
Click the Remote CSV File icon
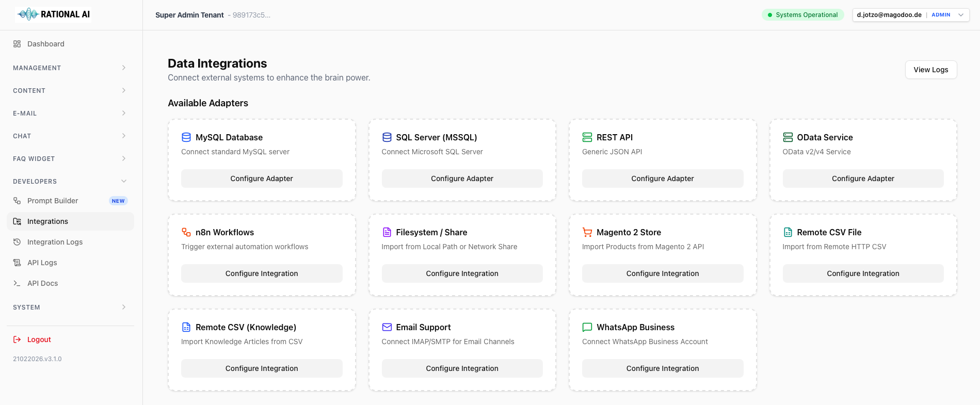788,232
